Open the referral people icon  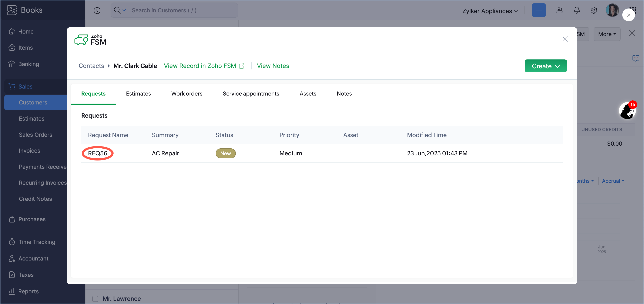point(560,10)
